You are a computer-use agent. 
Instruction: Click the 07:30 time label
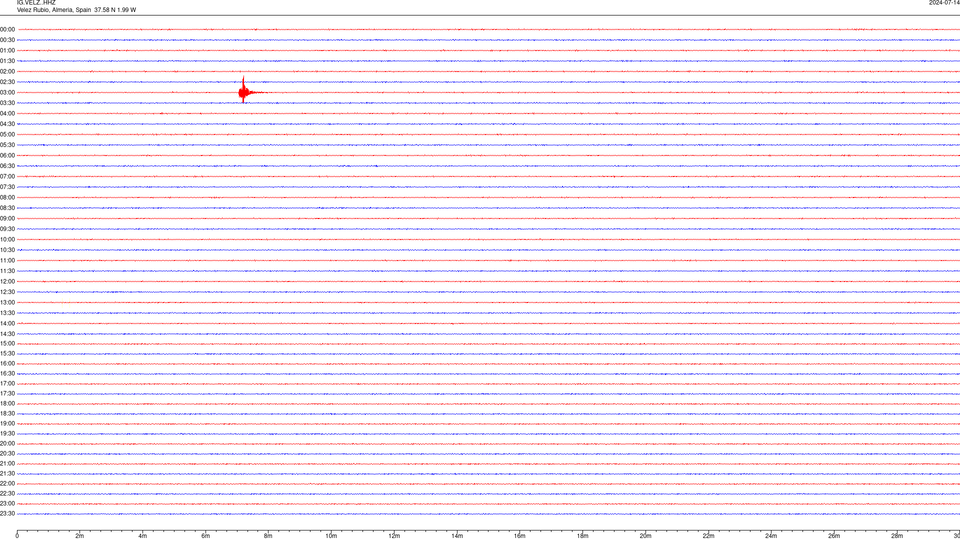[x=7, y=187]
